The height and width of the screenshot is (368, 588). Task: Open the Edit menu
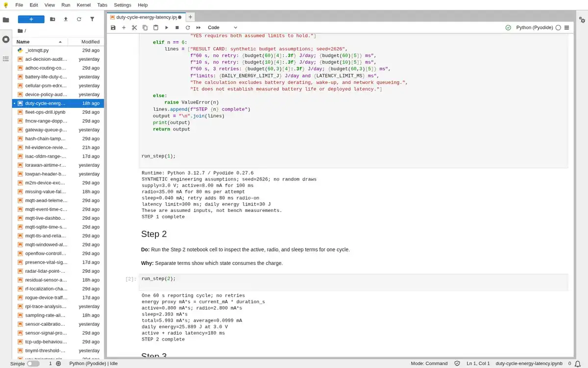tap(34, 5)
